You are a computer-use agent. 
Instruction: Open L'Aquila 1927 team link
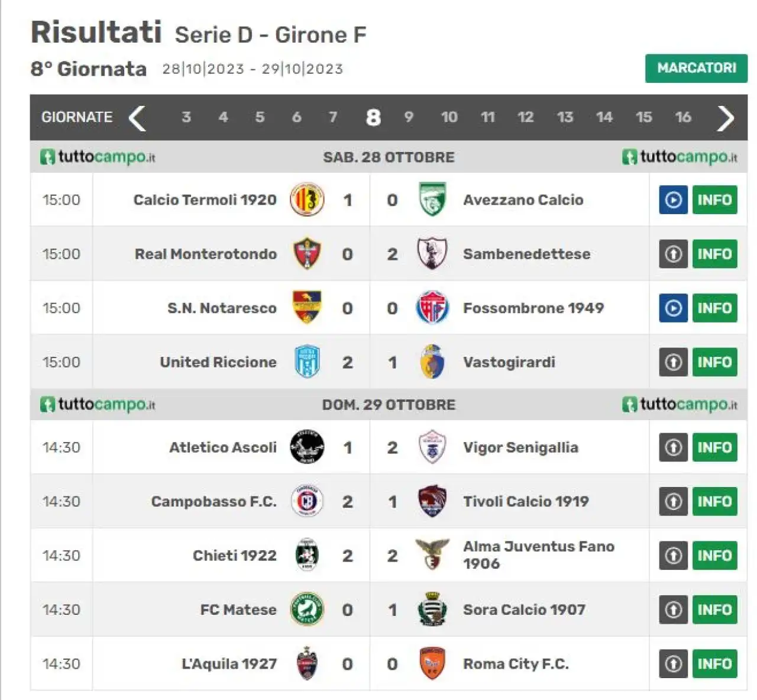[x=229, y=664]
